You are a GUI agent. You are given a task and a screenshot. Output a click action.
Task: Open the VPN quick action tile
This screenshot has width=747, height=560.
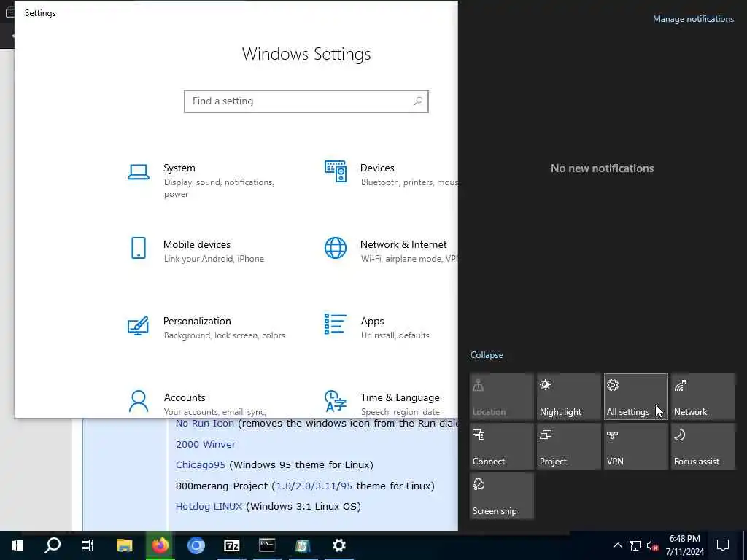point(635,446)
